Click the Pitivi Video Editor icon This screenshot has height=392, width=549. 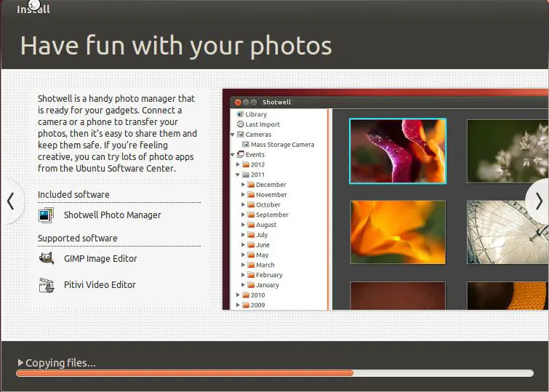click(47, 285)
